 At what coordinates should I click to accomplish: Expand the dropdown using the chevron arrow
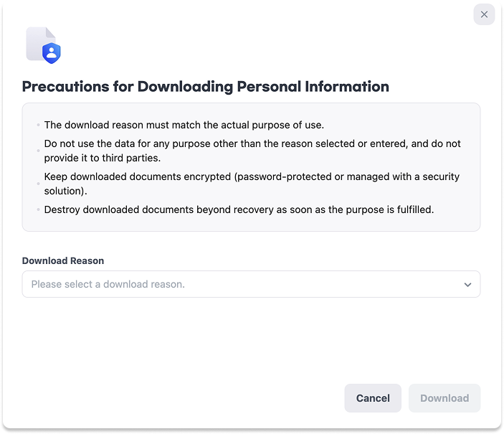point(467,284)
